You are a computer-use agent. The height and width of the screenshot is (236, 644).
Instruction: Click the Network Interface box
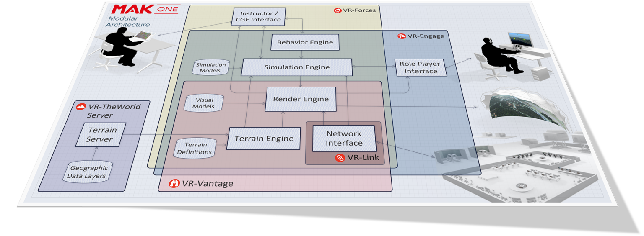[344, 139]
